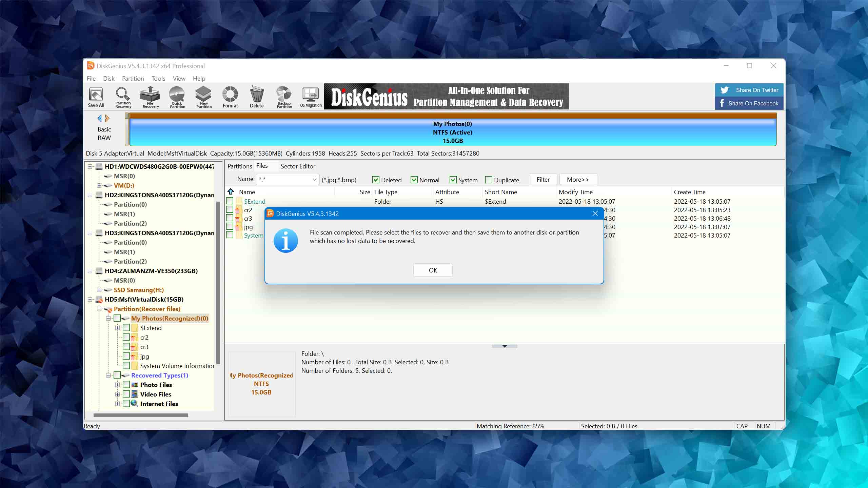Click OK in the scan completed dialog
The height and width of the screenshot is (488, 868).
(433, 270)
